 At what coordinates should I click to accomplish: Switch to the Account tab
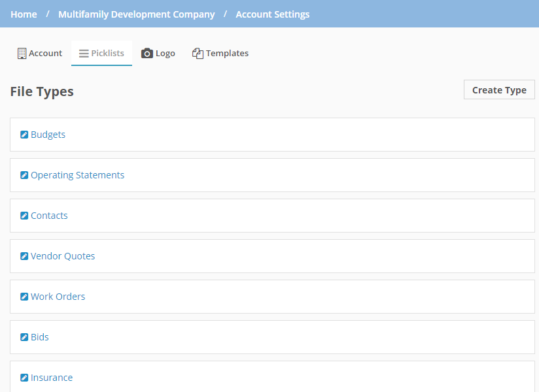pyautogui.click(x=40, y=53)
